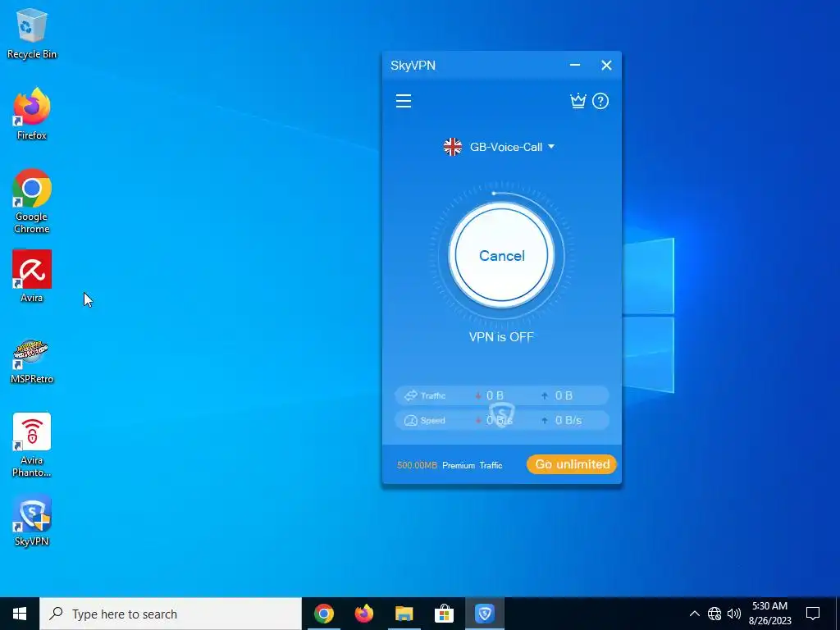Expand the GB-Voice-Call server dropdown arrow
The height and width of the screenshot is (630, 840).
pos(551,146)
